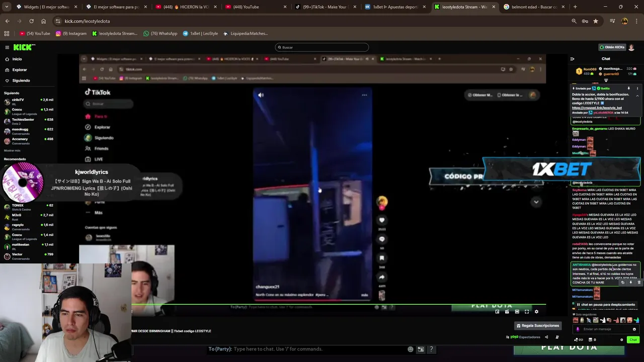Viewport: 644px width, 362px height.
Task: Expand the 1XBET banner chevron
Action: tap(536, 202)
